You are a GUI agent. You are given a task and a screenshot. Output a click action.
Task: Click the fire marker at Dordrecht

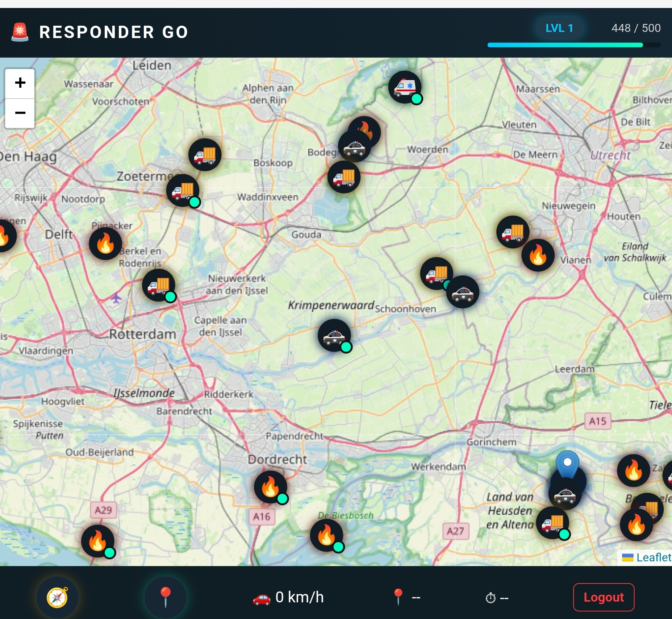click(x=270, y=487)
